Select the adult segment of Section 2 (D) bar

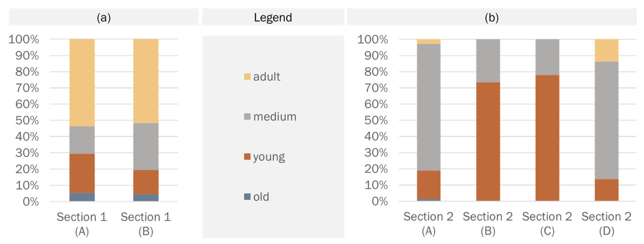coord(607,50)
